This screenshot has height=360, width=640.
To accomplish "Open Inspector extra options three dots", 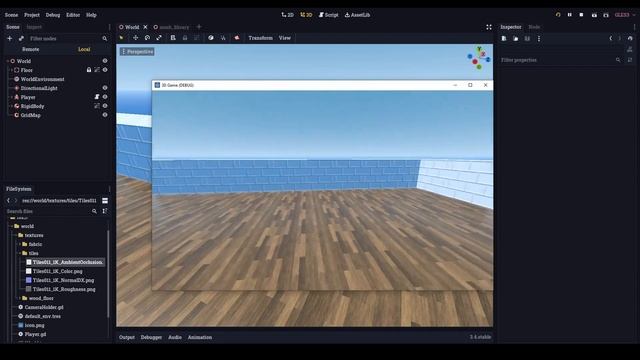I will pyautogui.click(x=539, y=38).
